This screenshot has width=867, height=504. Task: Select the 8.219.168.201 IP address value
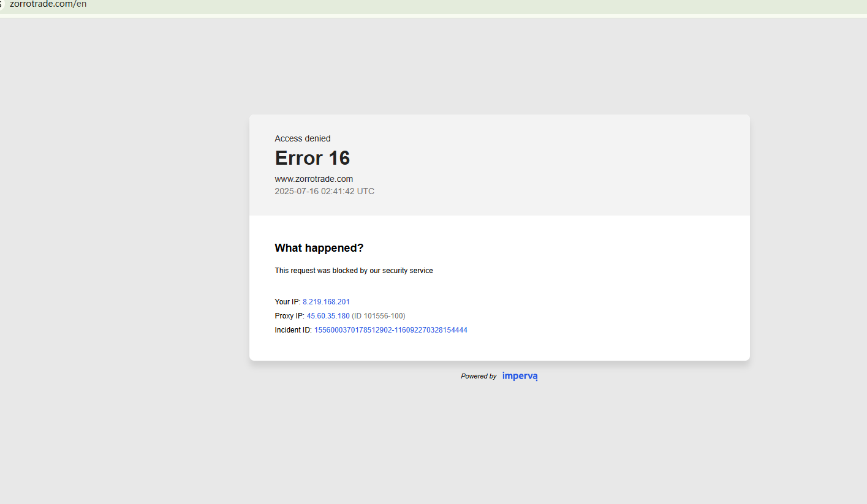326,302
